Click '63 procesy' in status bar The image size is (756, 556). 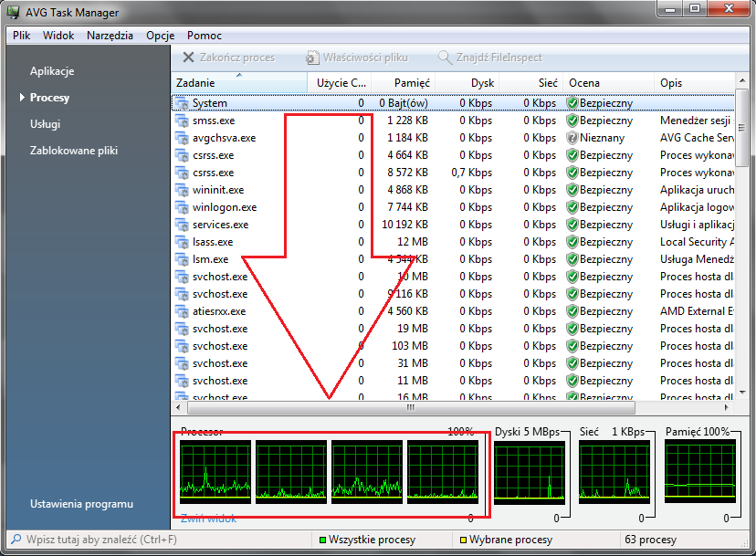(x=650, y=540)
